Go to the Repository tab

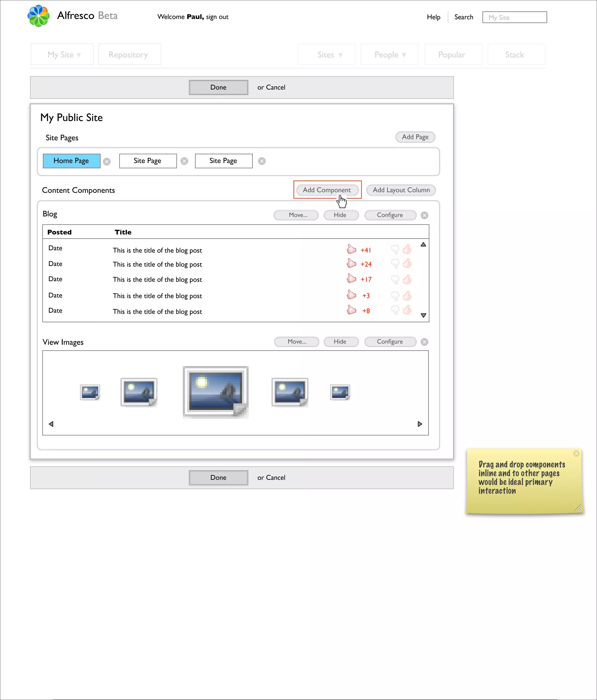pyautogui.click(x=130, y=54)
